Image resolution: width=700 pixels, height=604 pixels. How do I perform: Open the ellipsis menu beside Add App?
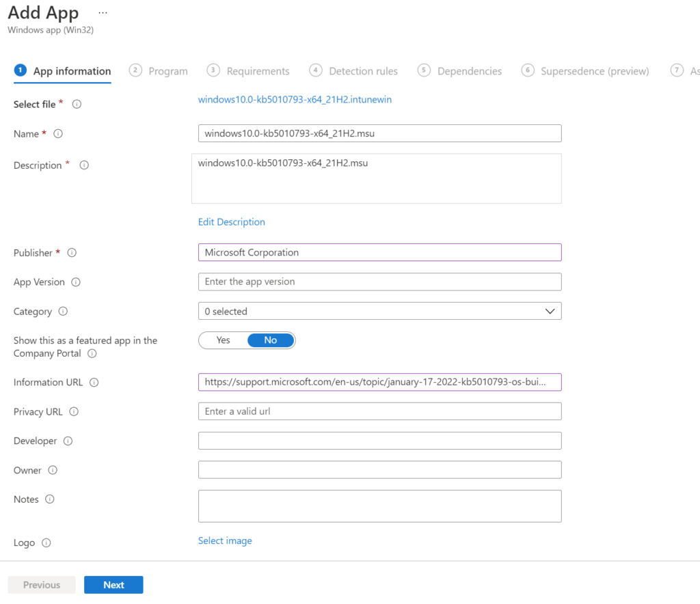pos(103,13)
